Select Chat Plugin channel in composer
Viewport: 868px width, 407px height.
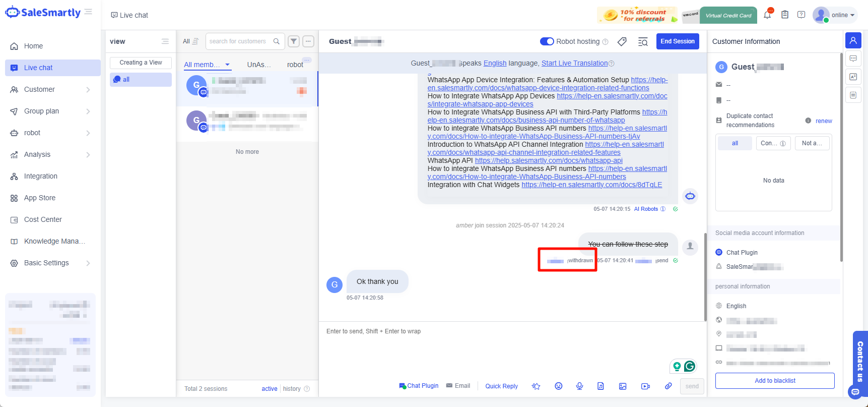(x=419, y=386)
